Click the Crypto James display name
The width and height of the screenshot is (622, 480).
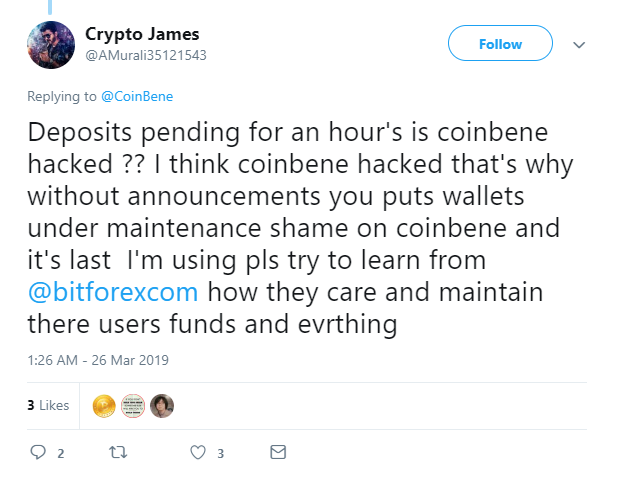[x=144, y=34]
